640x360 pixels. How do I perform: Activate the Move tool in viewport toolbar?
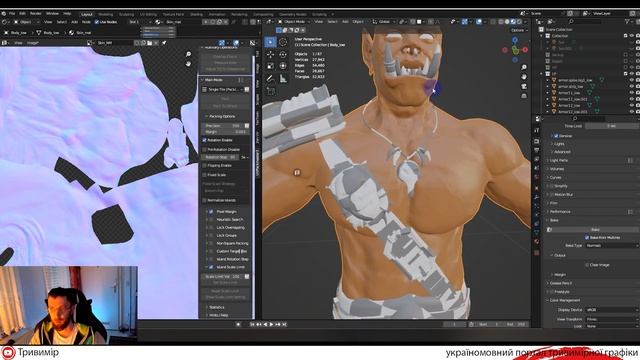pyautogui.click(x=270, y=54)
